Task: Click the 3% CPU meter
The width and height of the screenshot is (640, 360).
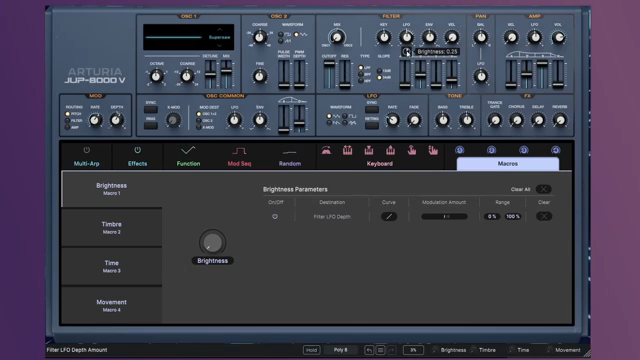Action: point(413,350)
